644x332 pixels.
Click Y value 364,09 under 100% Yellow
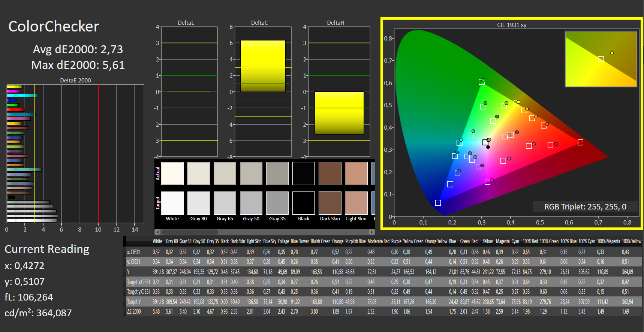[x=628, y=272]
